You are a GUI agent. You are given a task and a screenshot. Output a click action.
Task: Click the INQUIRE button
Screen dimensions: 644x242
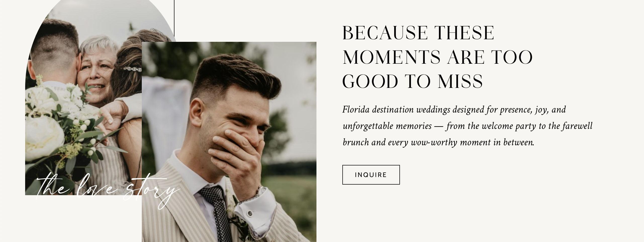coord(371,175)
